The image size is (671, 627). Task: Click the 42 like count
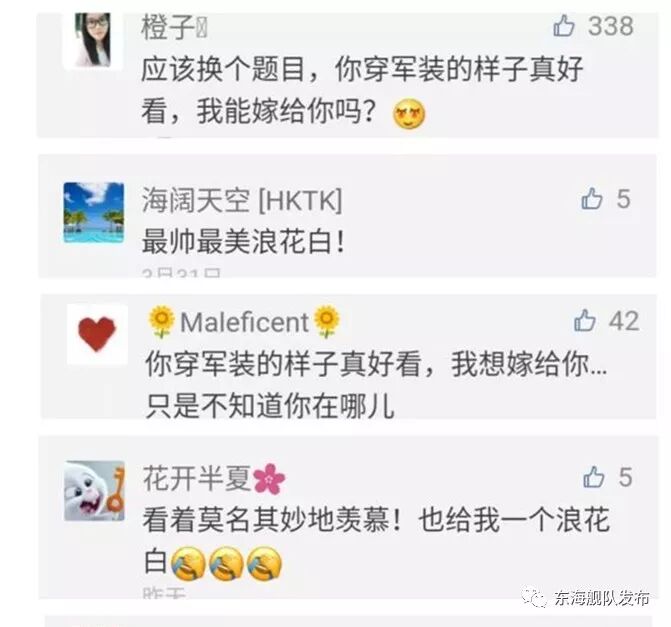pos(624,321)
